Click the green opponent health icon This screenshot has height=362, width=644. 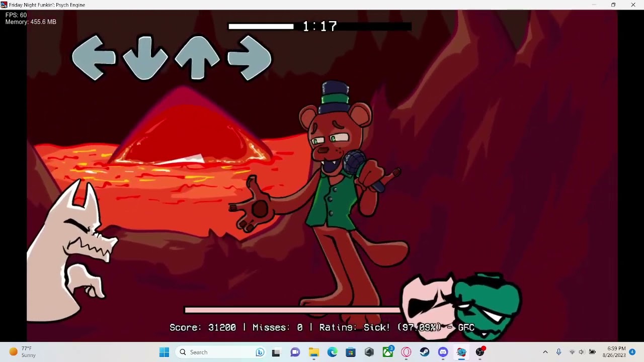[x=488, y=306]
